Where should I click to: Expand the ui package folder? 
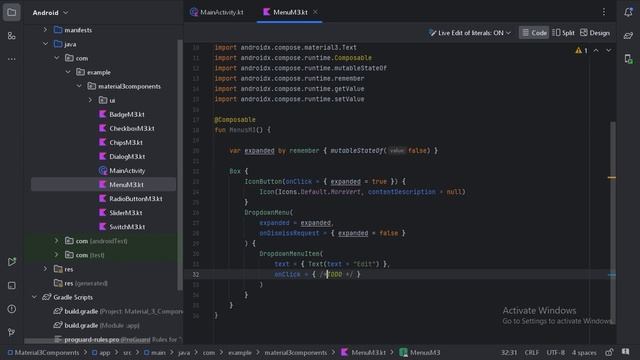click(90, 100)
